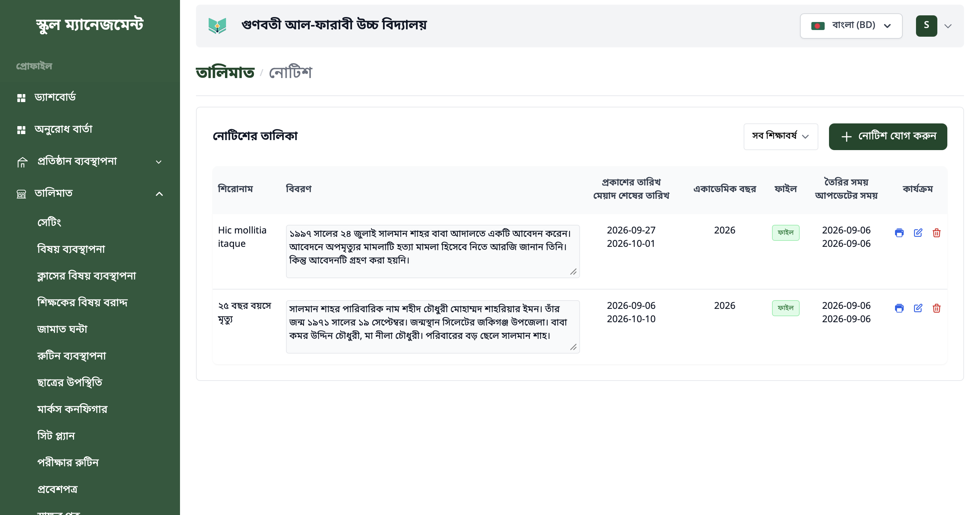The height and width of the screenshot is (515, 980).
Task: Go to প্রবেশপত্র page
Action: pos(57,489)
